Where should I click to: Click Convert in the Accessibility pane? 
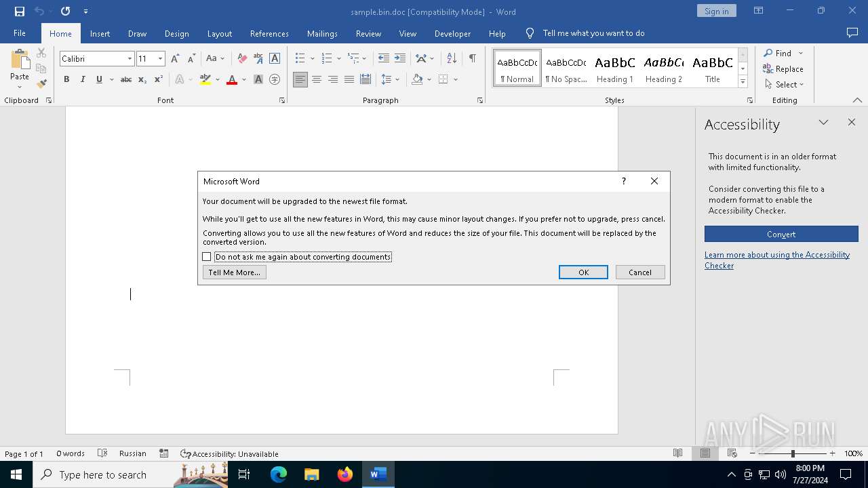click(781, 234)
